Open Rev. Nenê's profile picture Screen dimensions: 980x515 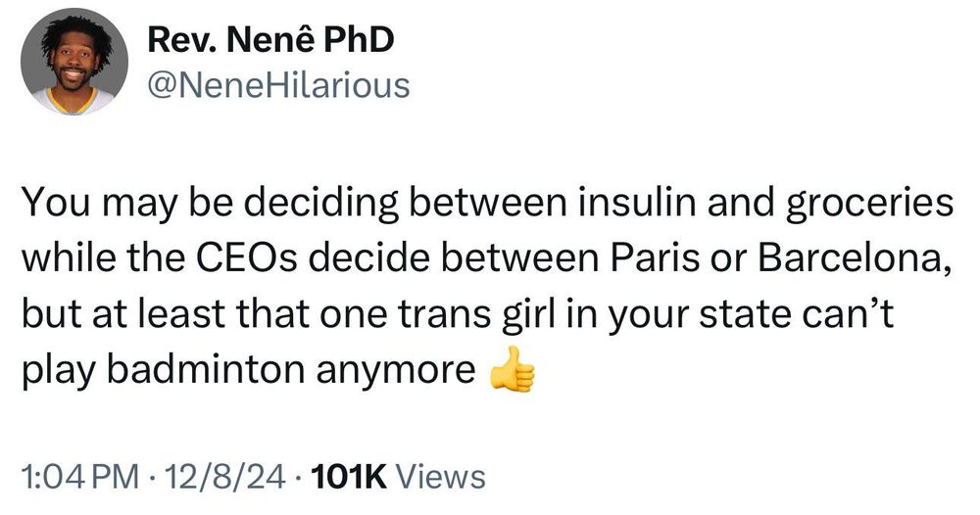pyautogui.click(x=74, y=61)
